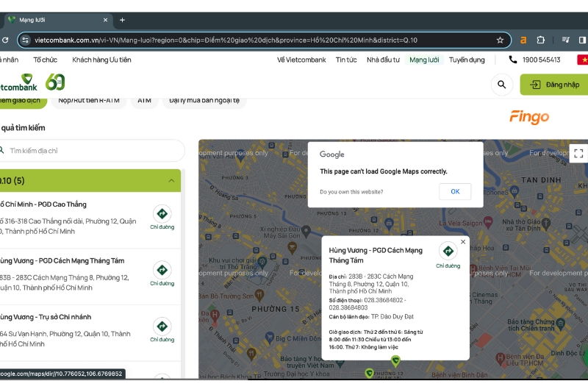588x392 pixels.
Task: Go to Về Vietcombank
Action: coord(301,60)
